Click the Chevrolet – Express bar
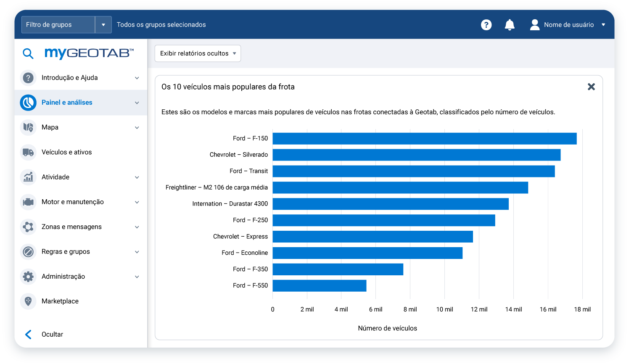This screenshot has height=364, width=629. click(x=373, y=237)
